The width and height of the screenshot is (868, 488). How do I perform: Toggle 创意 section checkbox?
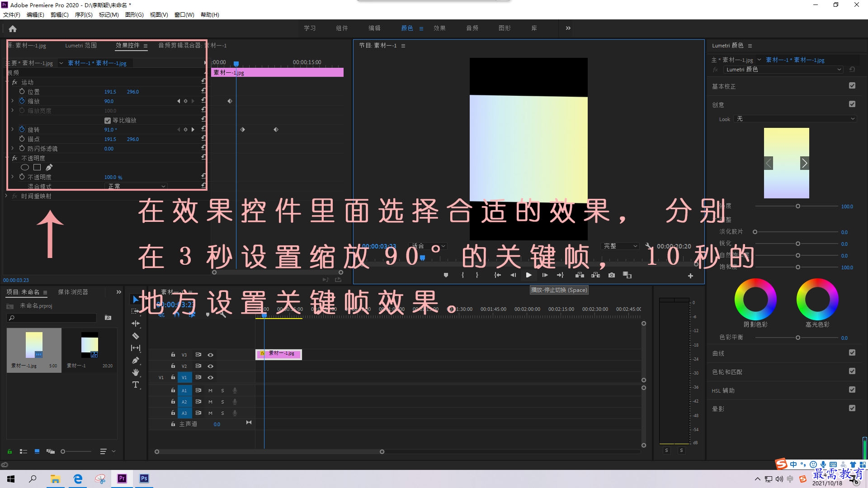point(852,104)
